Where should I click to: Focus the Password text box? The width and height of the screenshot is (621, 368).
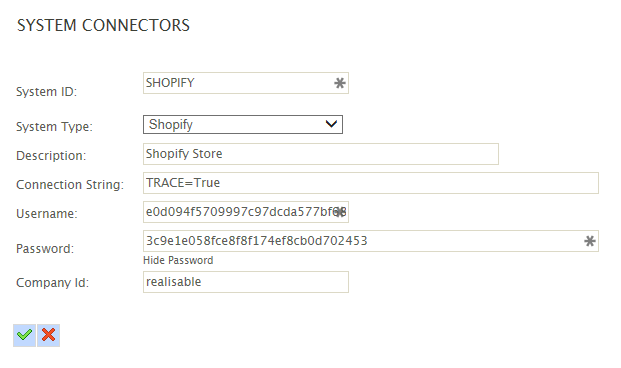tap(371, 241)
